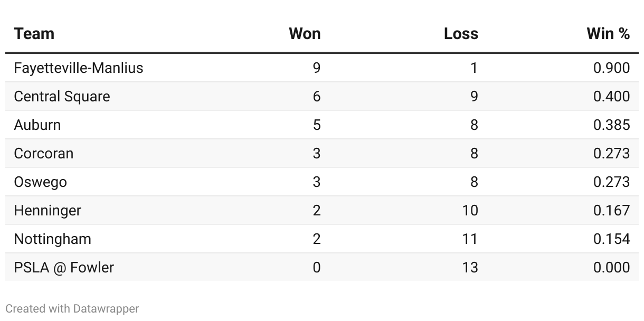Click the Nottingham row label
Viewport: 644px width, 321px height.
(x=53, y=239)
